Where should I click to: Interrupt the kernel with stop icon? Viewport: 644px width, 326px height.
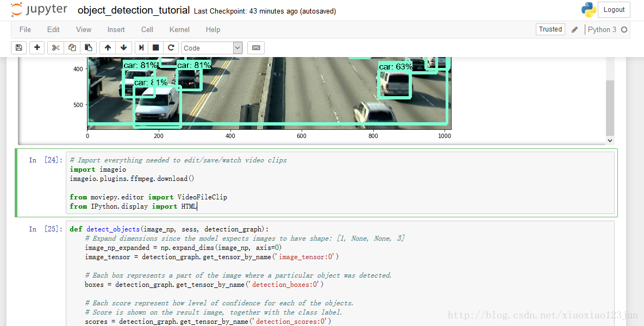155,48
